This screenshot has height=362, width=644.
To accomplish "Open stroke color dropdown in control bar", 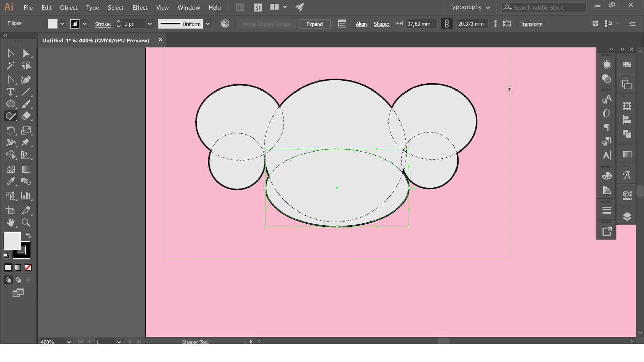I will tap(85, 24).
